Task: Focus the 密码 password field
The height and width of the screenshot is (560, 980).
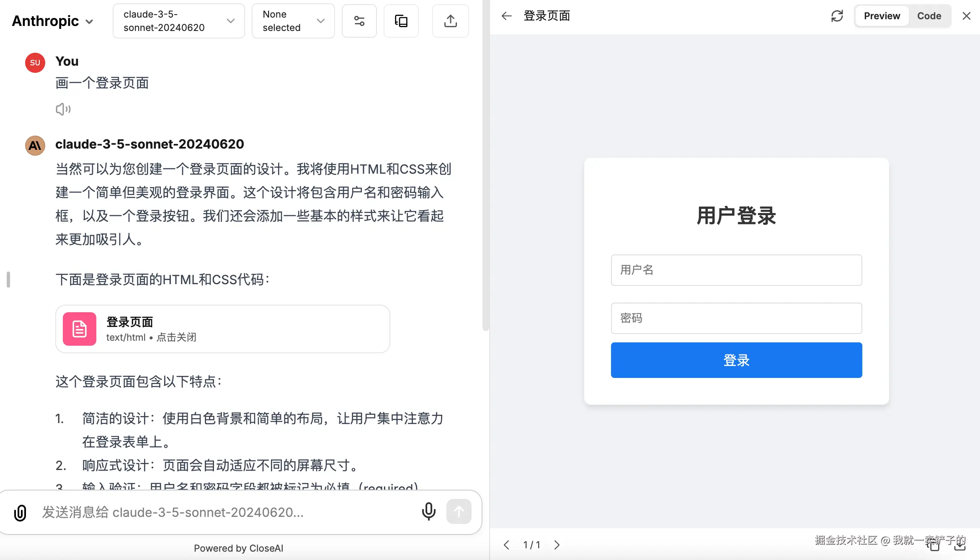Action: tap(736, 318)
